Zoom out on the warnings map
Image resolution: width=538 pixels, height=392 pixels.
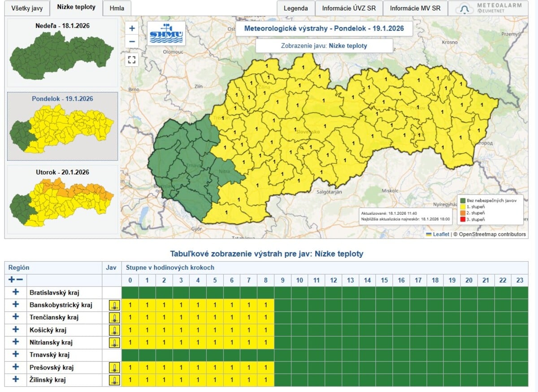132,42
